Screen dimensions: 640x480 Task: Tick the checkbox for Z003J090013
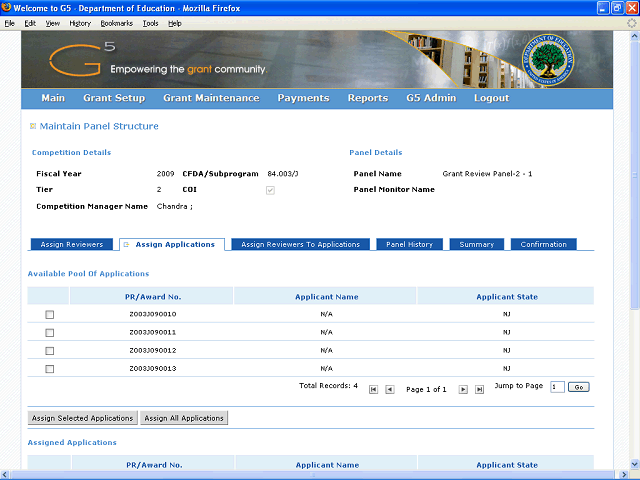click(49, 369)
